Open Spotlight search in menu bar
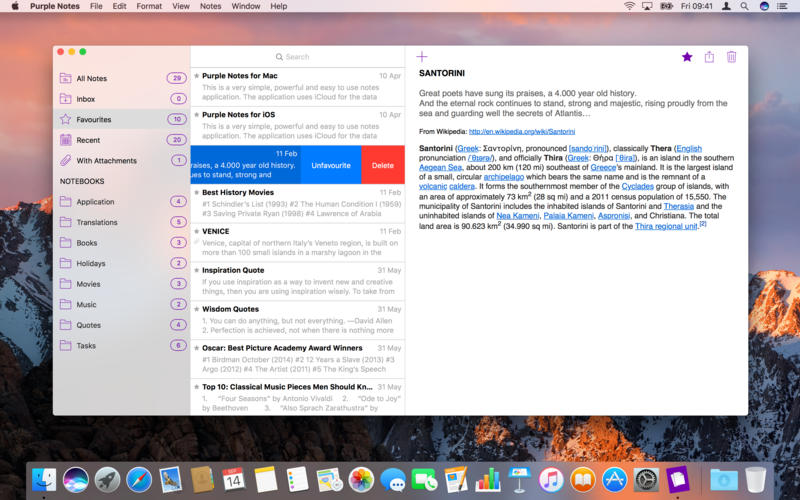800x500 pixels. click(x=744, y=6)
